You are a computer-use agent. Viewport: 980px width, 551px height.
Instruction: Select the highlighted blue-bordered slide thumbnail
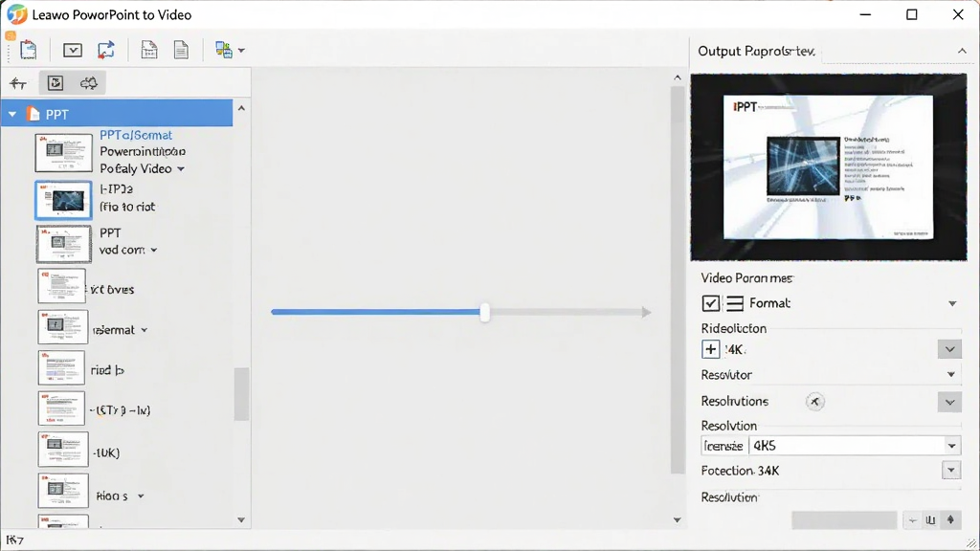[x=64, y=201]
